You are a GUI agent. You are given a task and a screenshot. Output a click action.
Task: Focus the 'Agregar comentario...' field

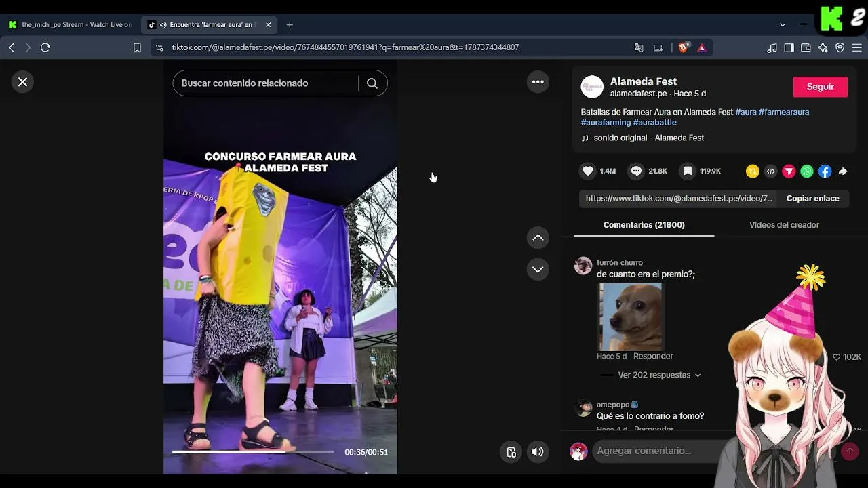(x=658, y=451)
